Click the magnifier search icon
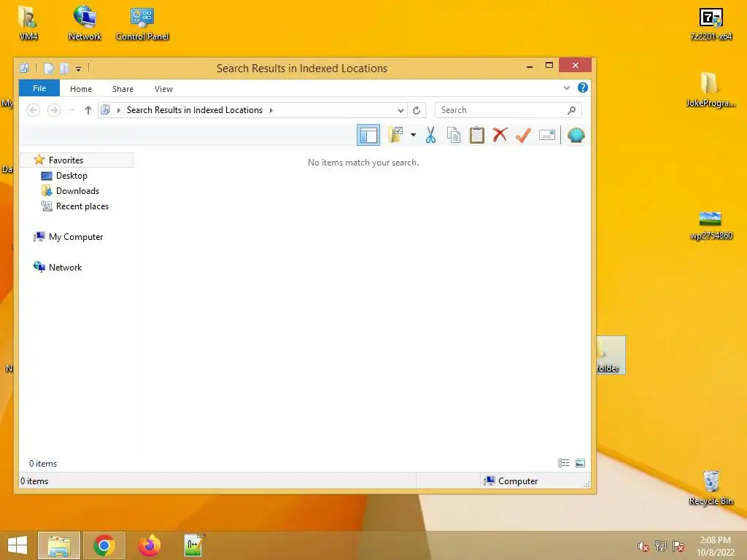 click(572, 111)
